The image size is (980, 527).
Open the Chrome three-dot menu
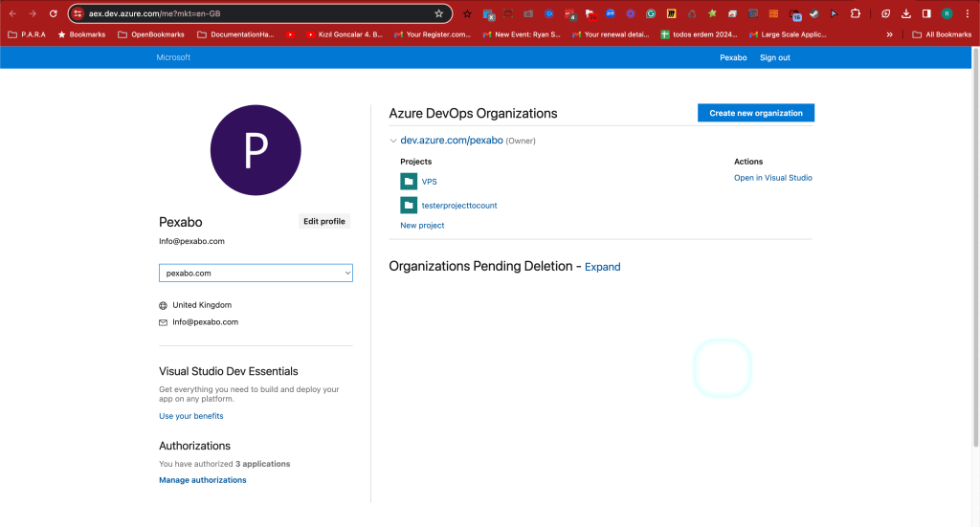tap(968, 13)
